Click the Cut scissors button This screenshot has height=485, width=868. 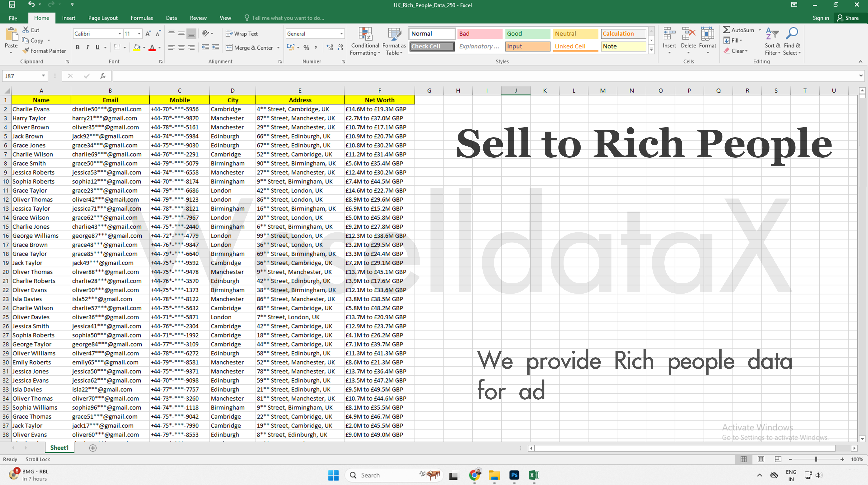coord(31,30)
